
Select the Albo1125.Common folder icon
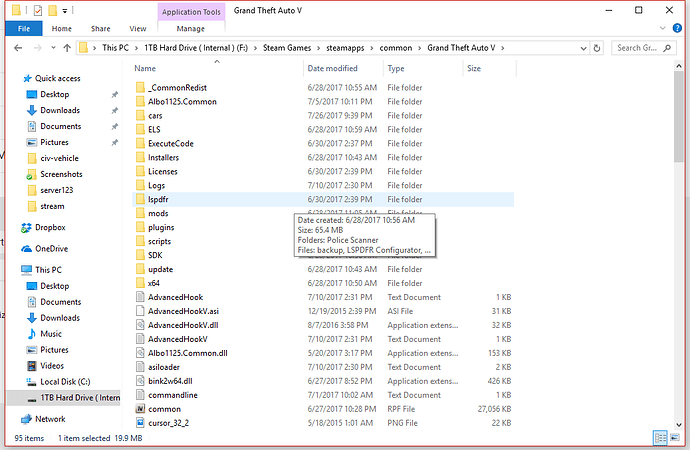(x=140, y=102)
